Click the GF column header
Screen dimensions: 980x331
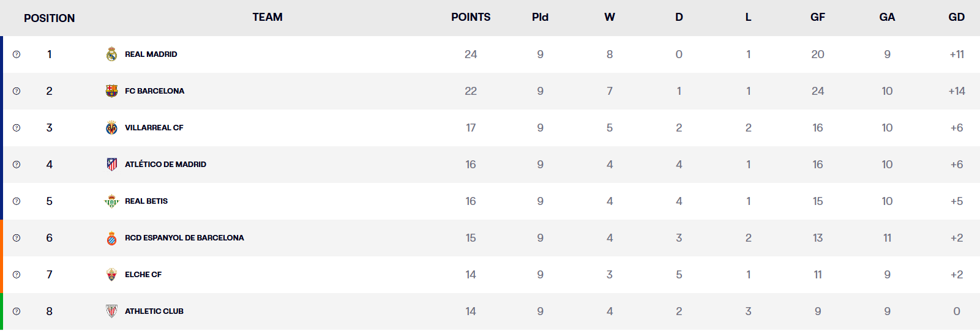tap(817, 17)
